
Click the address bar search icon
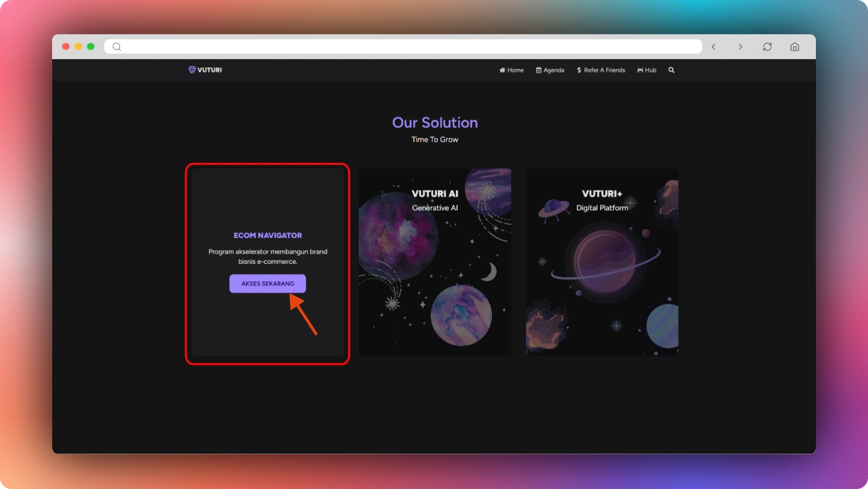[116, 46]
